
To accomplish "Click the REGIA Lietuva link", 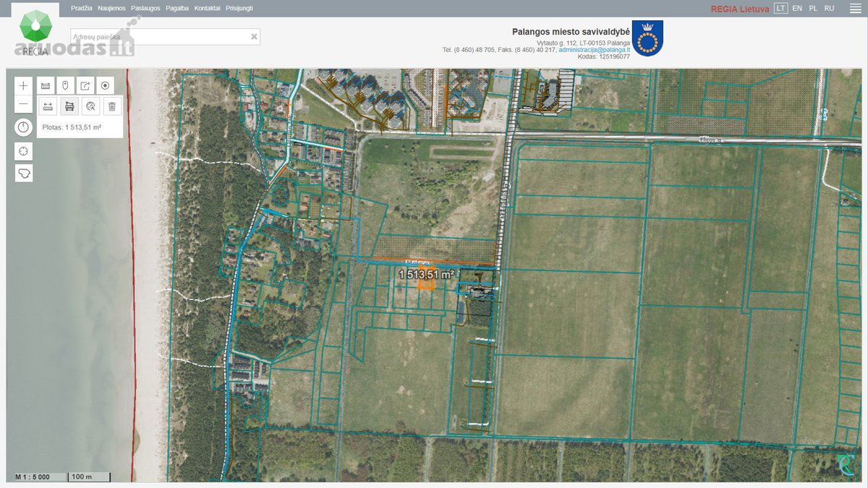I will (740, 9).
